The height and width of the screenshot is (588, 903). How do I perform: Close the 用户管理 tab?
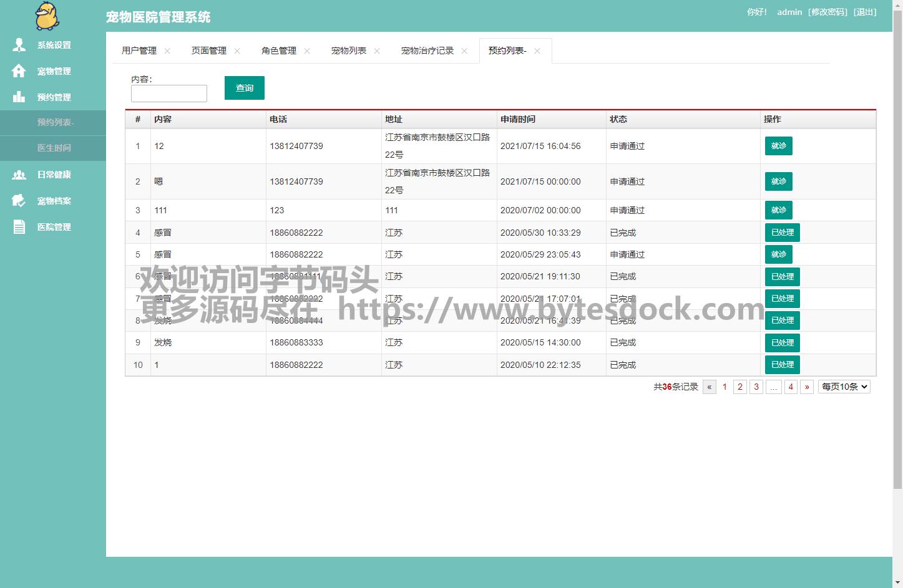coord(167,51)
